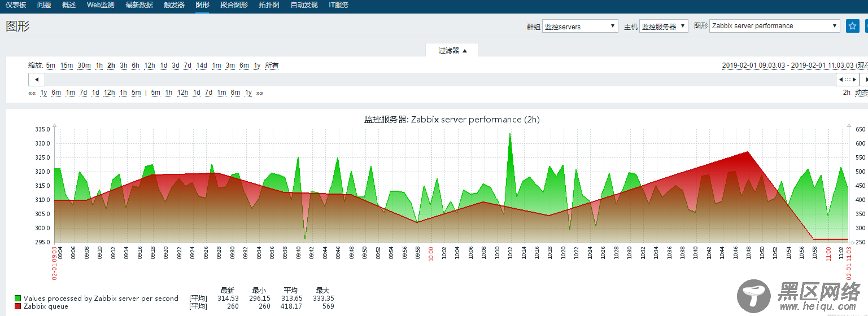
Task: Shift time forward by 5m
Action: click(155, 93)
